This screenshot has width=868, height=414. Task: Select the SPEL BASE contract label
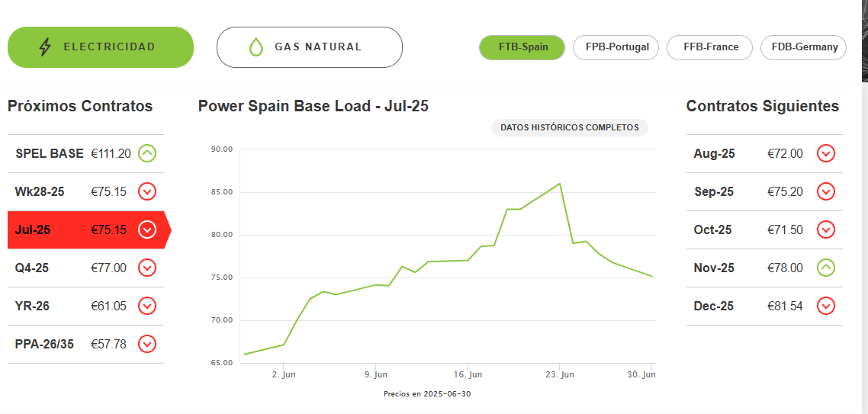(50, 153)
